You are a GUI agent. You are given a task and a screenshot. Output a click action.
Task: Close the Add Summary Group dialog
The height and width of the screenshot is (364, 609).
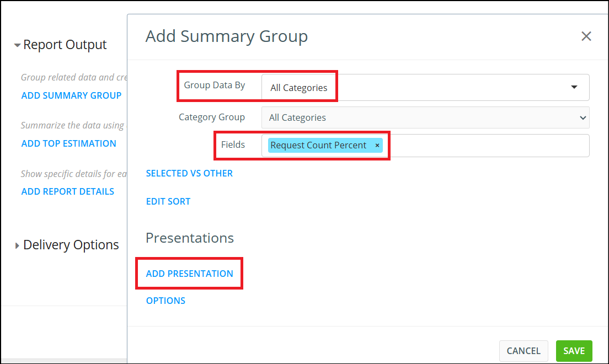coord(586,36)
